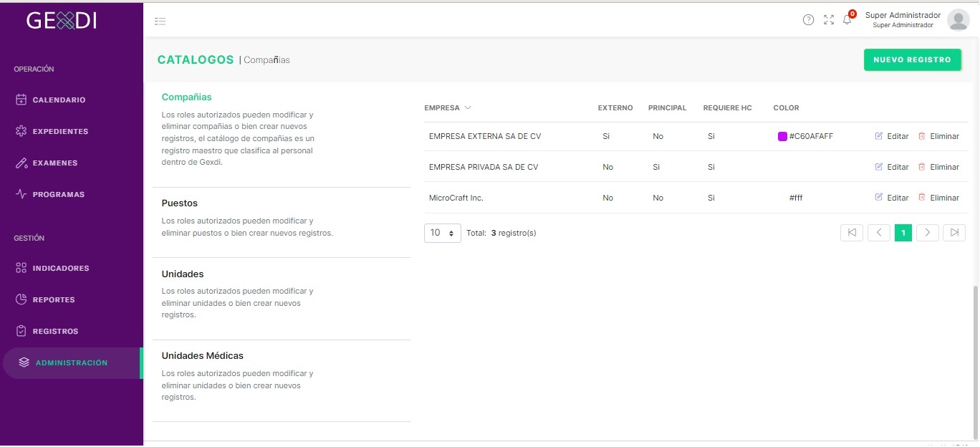Open notifications bell icon
The width and height of the screenshot is (980, 447).
click(x=847, y=20)
